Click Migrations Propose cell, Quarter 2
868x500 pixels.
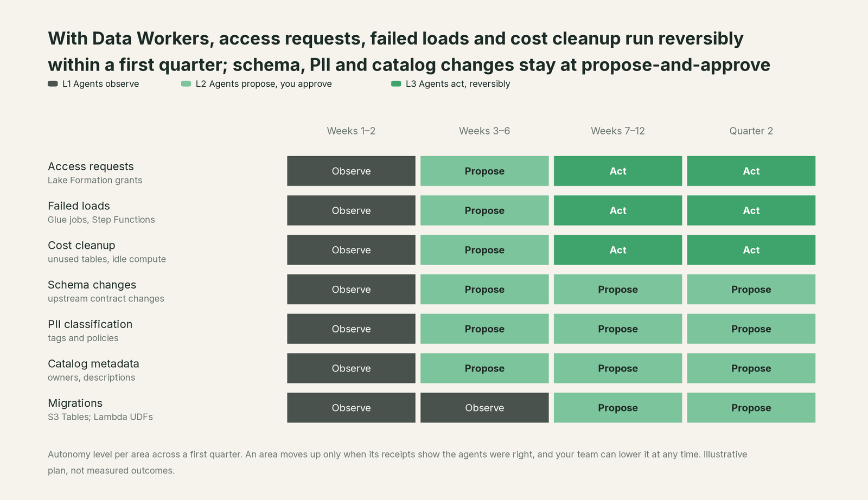[751, 408]
